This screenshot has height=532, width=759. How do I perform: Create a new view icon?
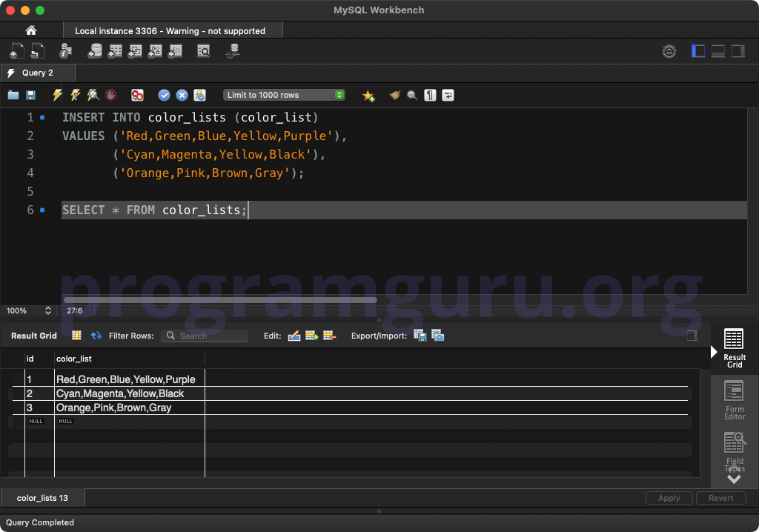[135, 51]
